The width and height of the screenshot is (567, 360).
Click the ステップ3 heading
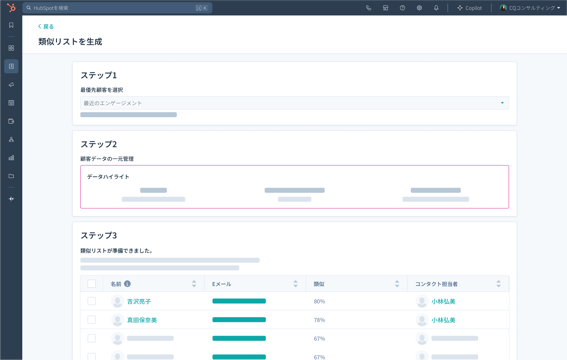pos(98,236)
